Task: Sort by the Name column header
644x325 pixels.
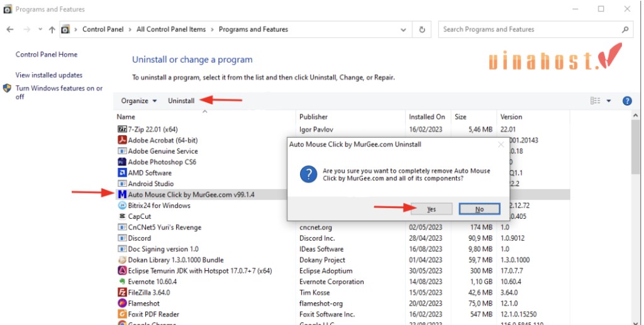Action: point(204,117)
